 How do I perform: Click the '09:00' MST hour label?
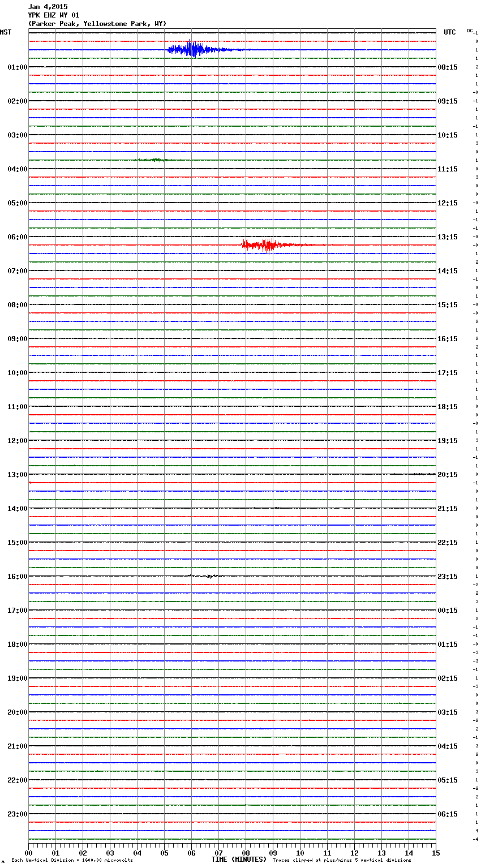coord(17,339)
